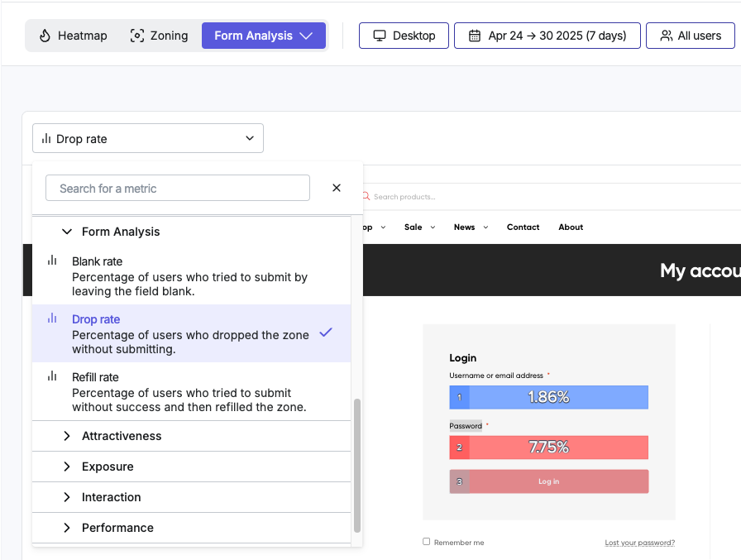Click the News dropdown chevron
This screenshot has width=741, height=560.
point(485,227)
